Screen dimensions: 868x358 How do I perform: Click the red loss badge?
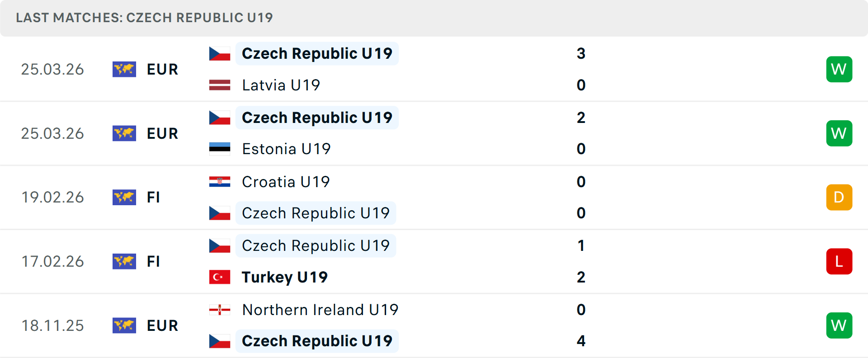[x=839, y=261]
